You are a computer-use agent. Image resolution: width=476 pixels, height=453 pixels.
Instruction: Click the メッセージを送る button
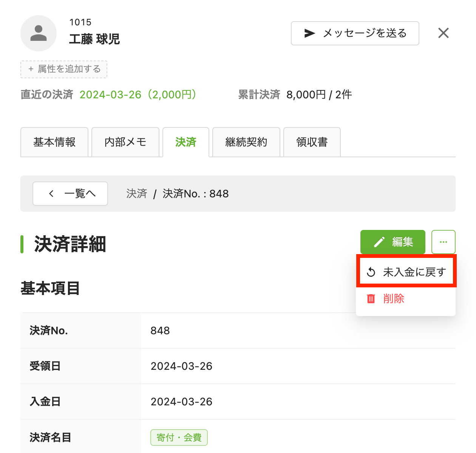(x=355, y=33)
